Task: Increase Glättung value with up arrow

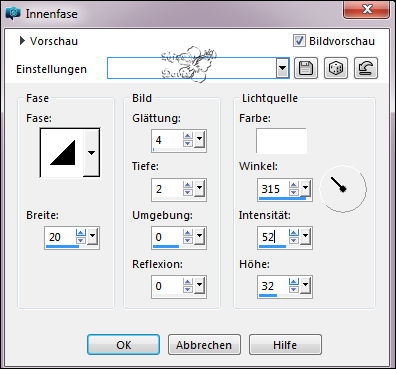Action: (x=188, y=136)
